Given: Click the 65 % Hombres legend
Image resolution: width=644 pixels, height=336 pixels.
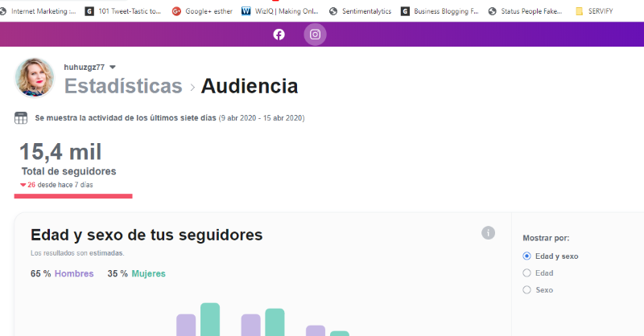Looking at the screenshot, I should [x=62, y=273].
